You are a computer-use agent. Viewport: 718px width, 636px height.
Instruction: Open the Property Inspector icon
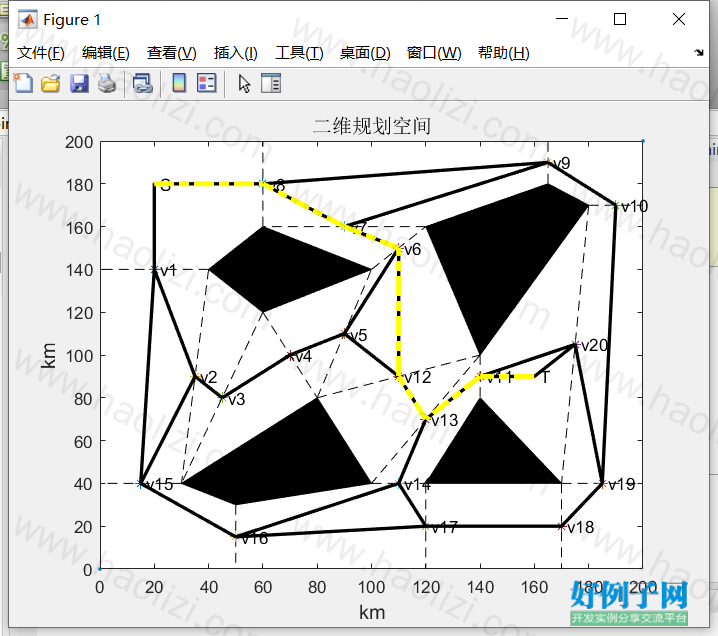click(x=271, y=83)
